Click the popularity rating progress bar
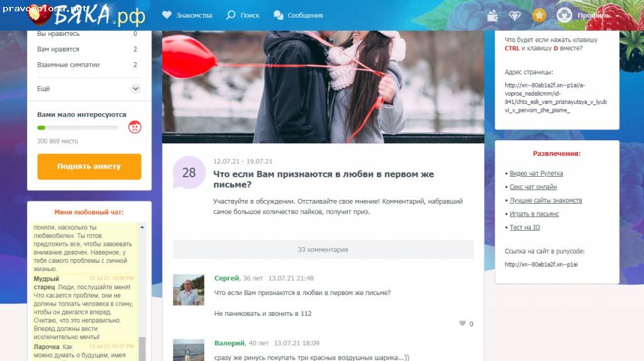 tap(78, 128)
